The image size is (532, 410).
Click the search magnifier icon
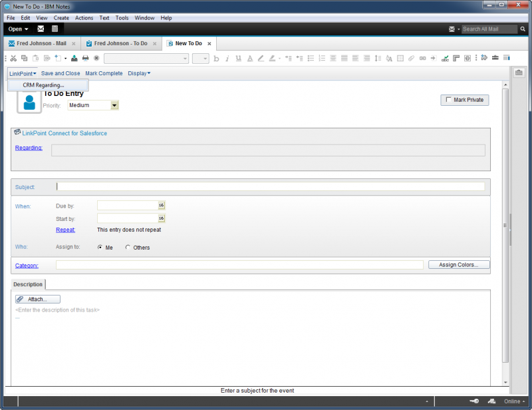pos(523,29)
